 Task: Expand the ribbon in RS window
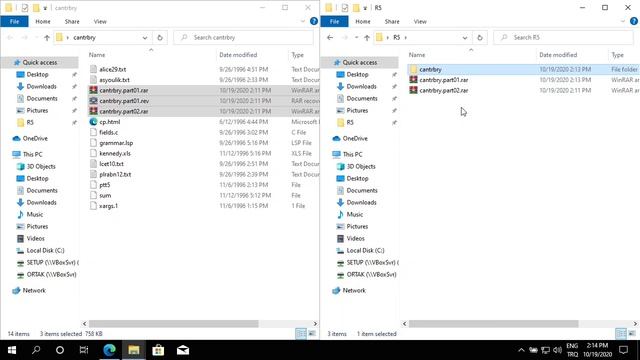[x=623, y=22]
